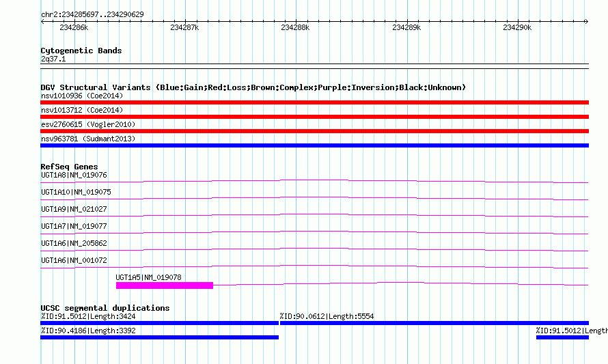This screenshot has width=608, height=364.
Task: Select the UGT1A7|NM_019077 gene label
Action: (x=74, y=226)
